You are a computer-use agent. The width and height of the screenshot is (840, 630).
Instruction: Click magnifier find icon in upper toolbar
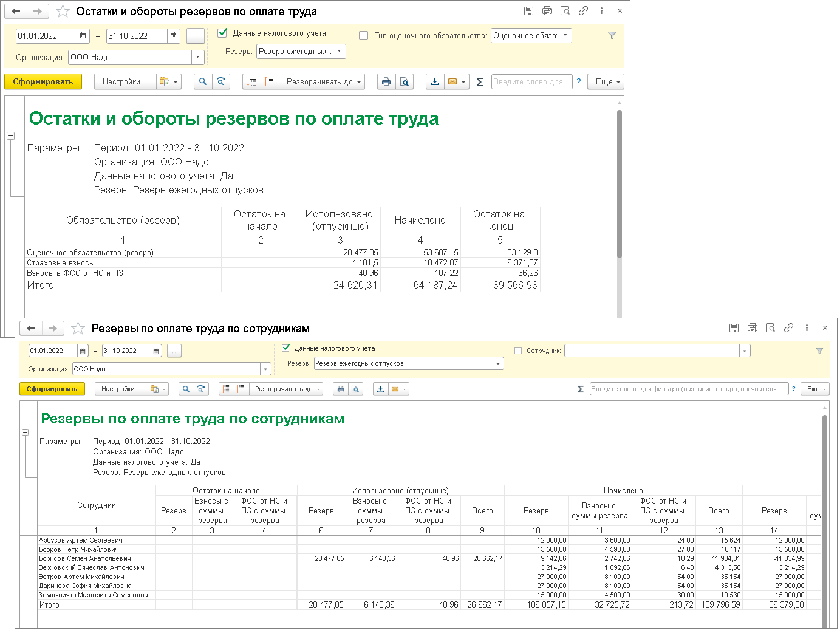click(x=203, y=81)
